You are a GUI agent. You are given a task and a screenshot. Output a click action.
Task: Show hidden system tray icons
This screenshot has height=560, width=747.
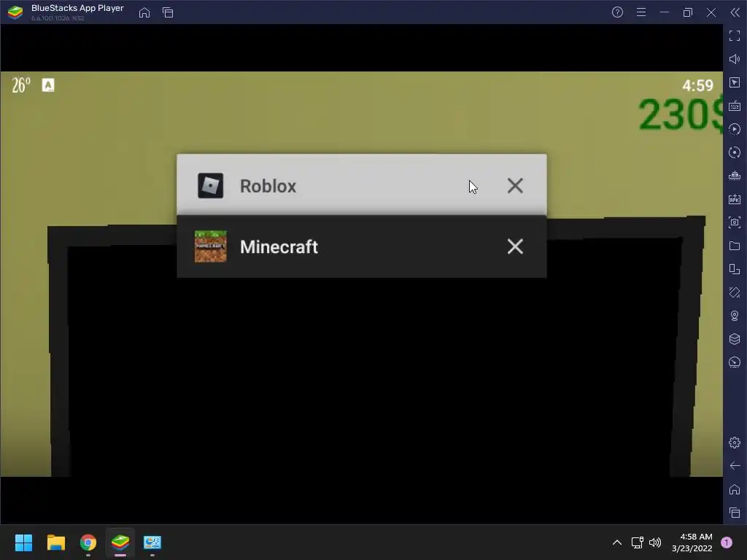(617, 542)
